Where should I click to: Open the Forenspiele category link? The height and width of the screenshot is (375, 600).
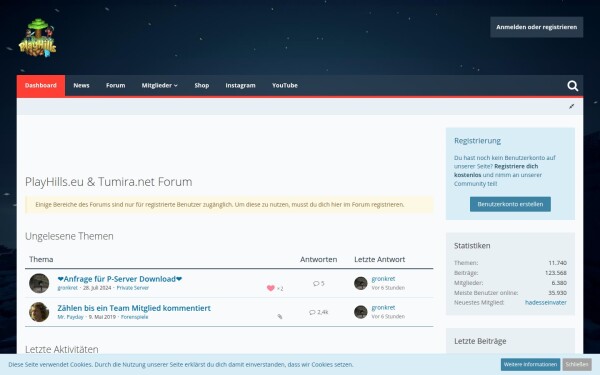(134, 317)
